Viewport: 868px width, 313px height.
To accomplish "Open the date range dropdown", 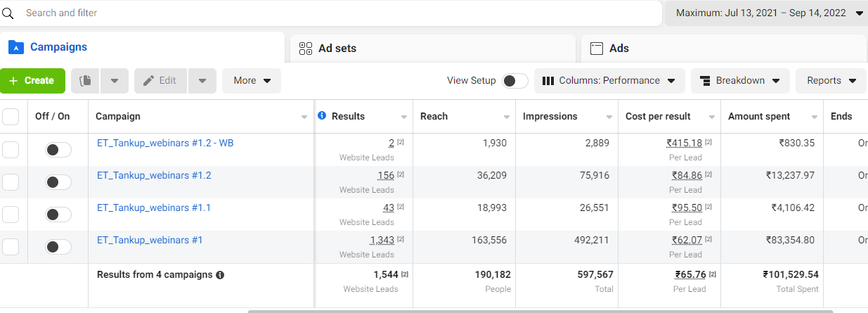I will pos(767,13).
